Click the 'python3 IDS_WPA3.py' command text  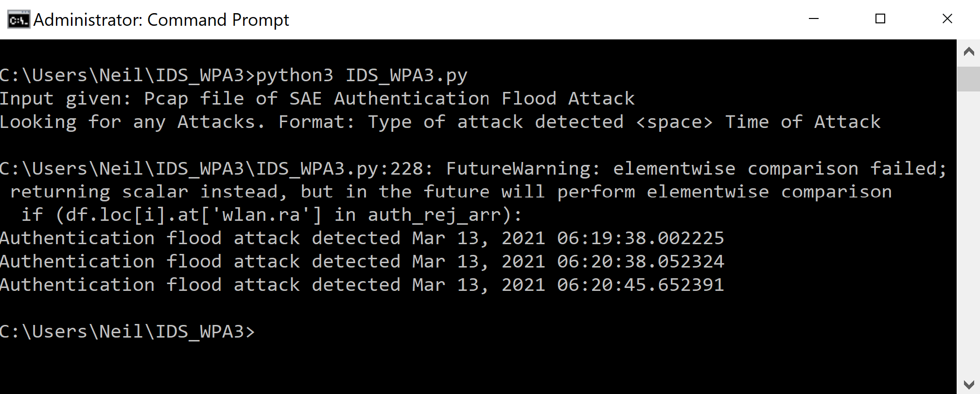[362, 75]
